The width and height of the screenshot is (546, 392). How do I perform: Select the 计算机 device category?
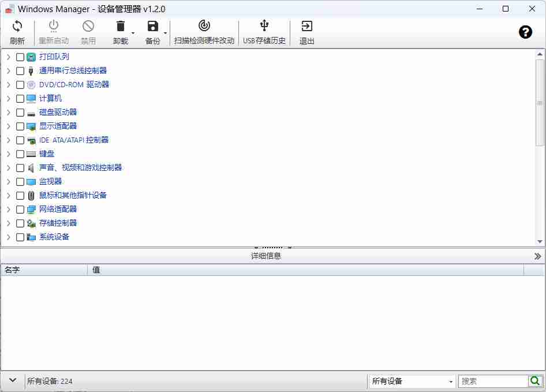tap(52, 98)
